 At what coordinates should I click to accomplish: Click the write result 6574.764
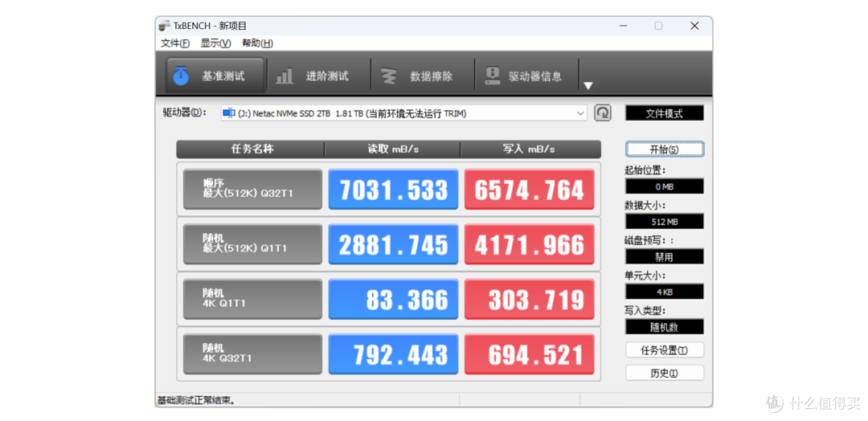(x=529, y=189)
